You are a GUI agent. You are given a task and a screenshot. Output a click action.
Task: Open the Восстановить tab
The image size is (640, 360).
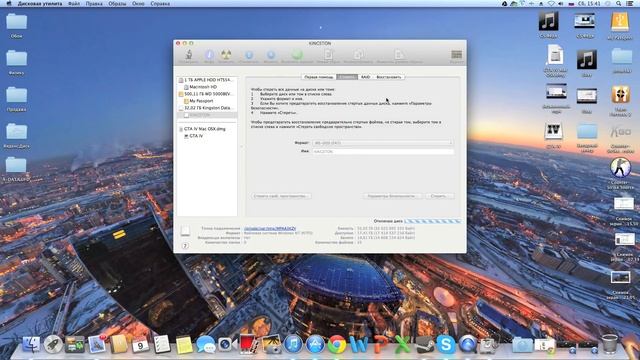tap(389, 77)
